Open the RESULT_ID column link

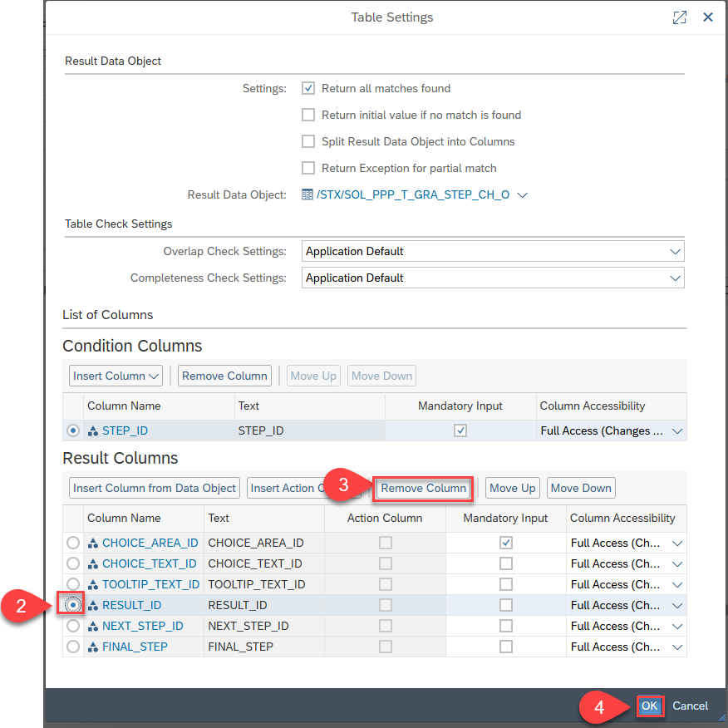(131, 606)
